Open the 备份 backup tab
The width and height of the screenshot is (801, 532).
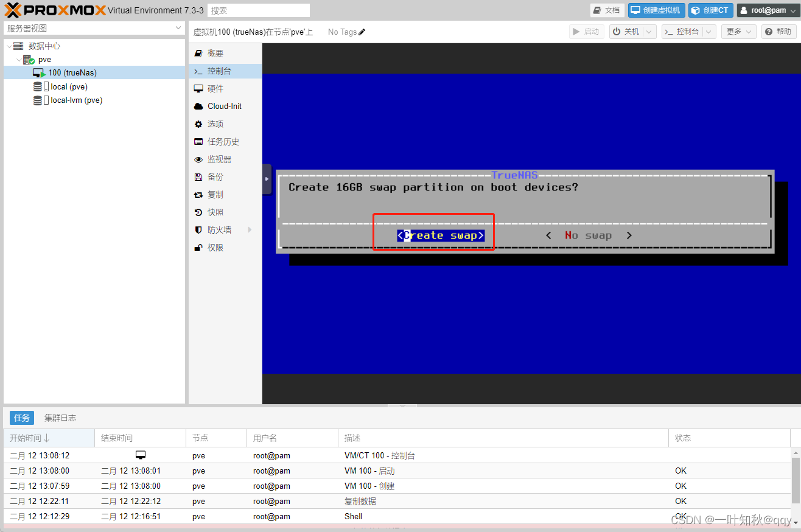(225, 177)
